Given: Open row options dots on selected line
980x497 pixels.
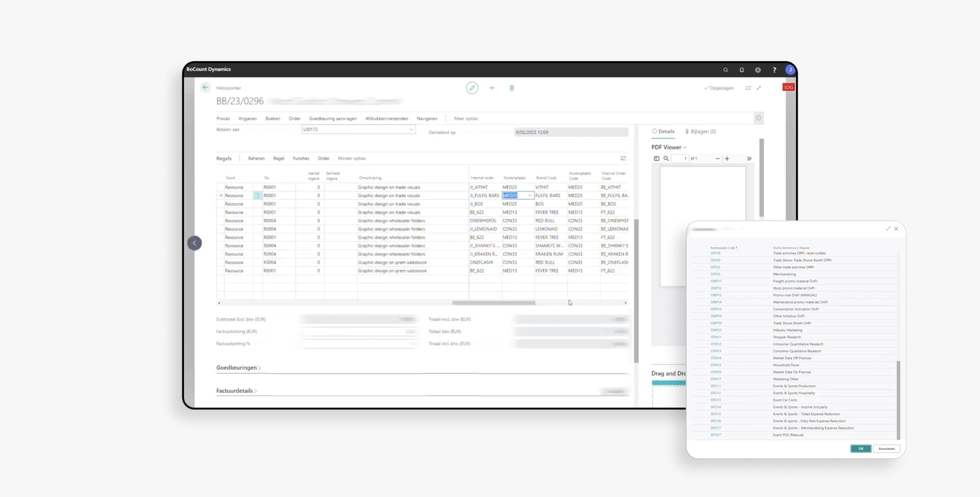Looking at the screenshot, I should (x=258, y=196).
